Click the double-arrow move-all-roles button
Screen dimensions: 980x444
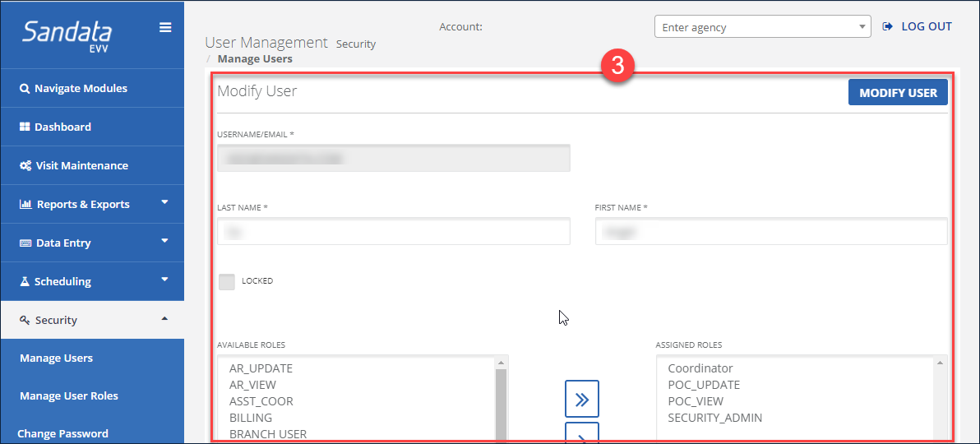582,399
